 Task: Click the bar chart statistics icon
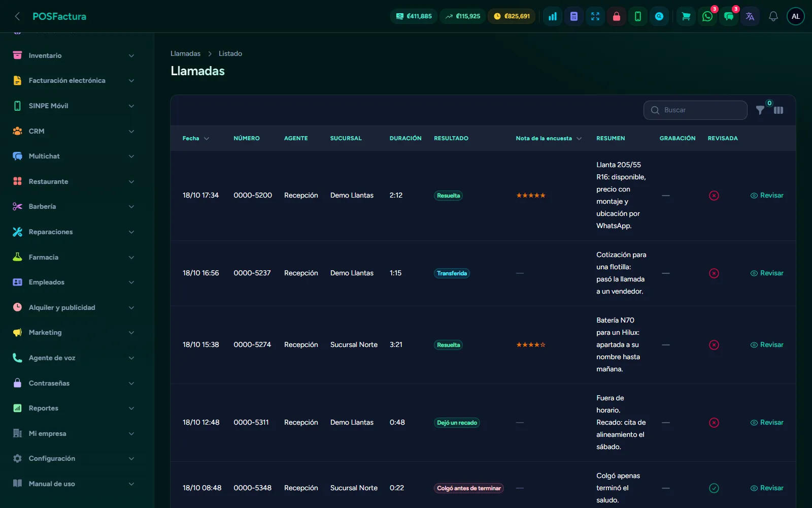[x=553, y=16]
